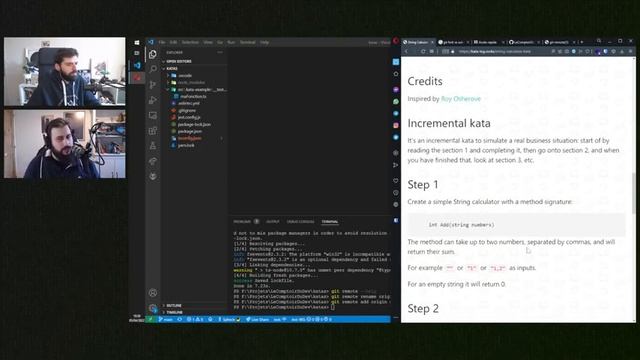Image resolution: width=640 pixels, height=360 pixels.
Task: Open the Accounts menu in activity bar
Action: 153,293
